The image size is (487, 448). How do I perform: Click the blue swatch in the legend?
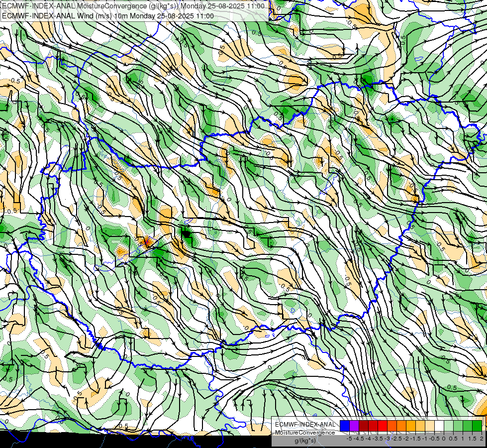345,426
